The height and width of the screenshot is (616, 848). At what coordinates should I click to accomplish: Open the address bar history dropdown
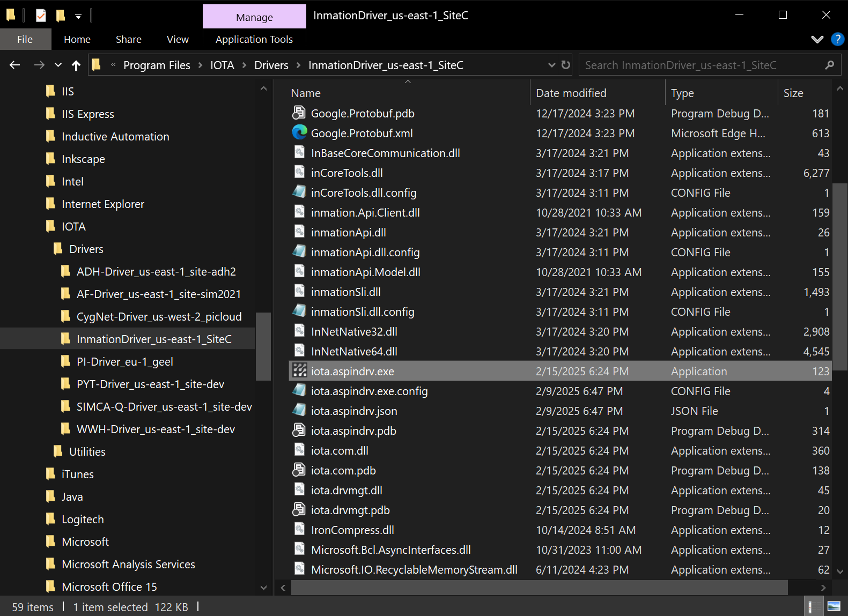pyautogui.click(x=551, y=65)
